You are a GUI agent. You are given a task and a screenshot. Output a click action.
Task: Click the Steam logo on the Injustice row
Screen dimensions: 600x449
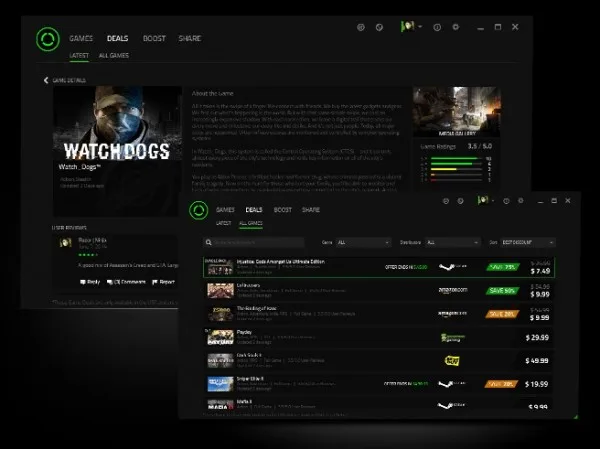click(453, 267)
